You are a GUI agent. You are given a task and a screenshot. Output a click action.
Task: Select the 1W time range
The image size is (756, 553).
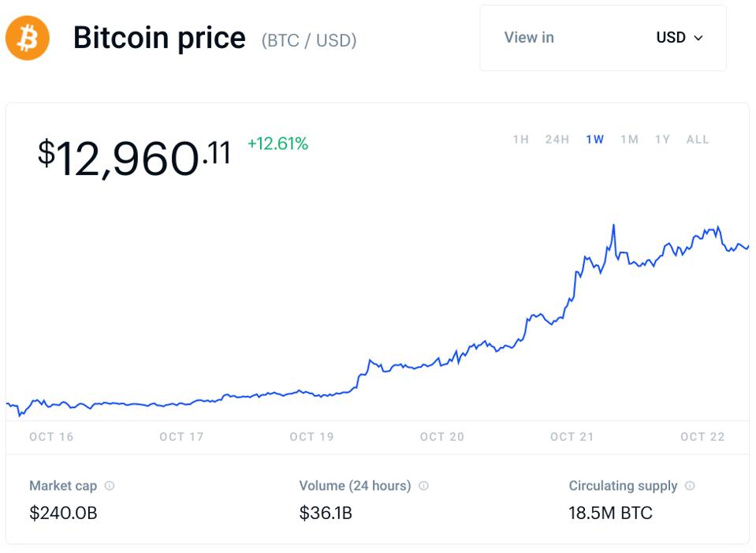tap(594, 140)
